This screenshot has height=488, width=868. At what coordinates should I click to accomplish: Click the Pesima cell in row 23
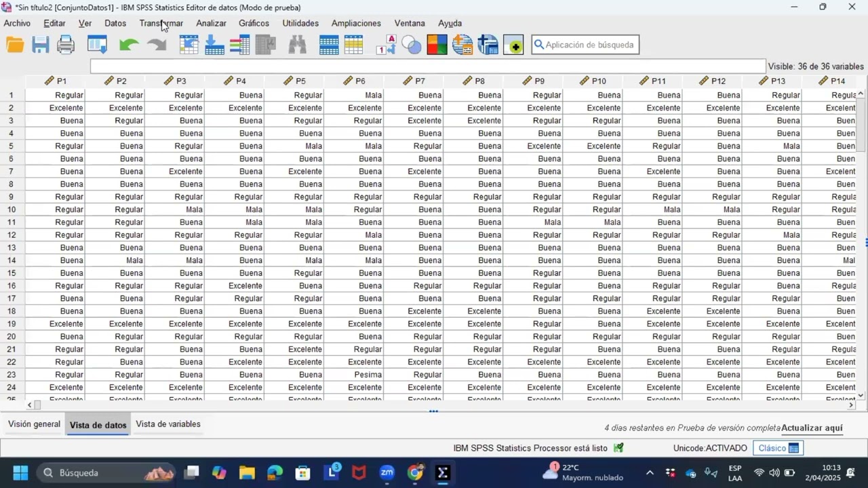(x=354, y=375)
